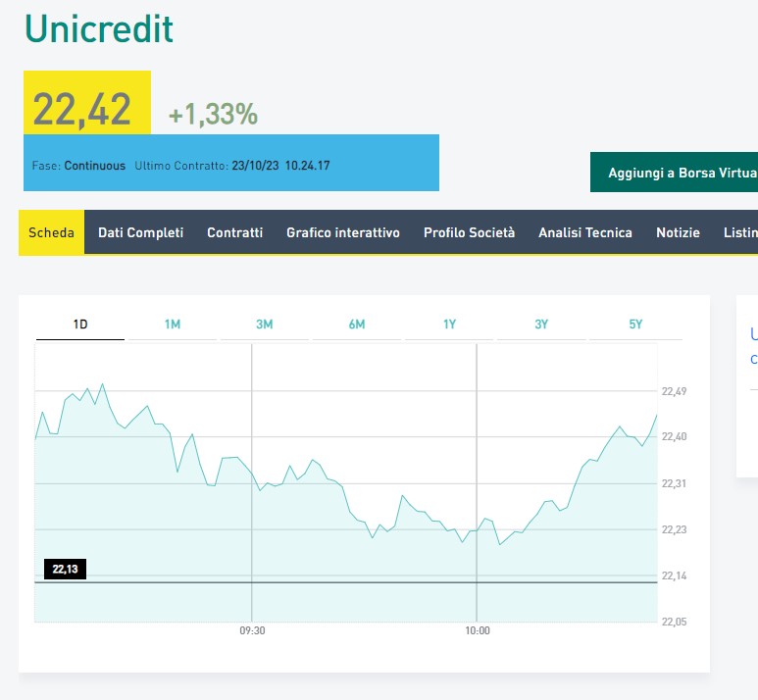Open Analisi Tecnica tab
This screenshot has width=758, height=700.
585,232
